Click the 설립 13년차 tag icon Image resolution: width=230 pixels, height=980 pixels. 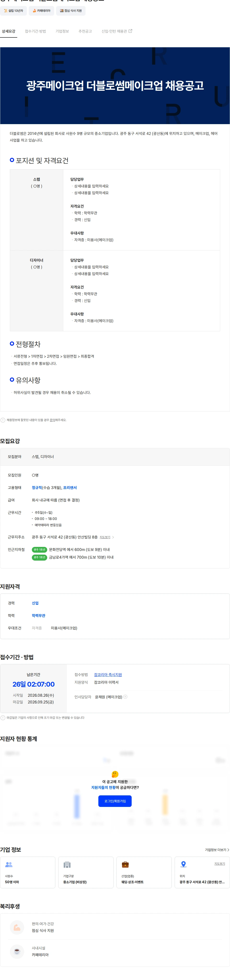pos(6,11)
